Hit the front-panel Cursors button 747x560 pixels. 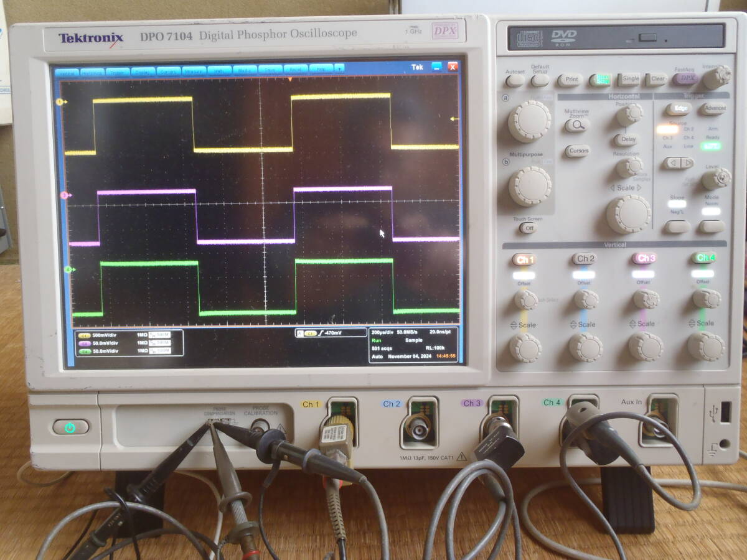578,151
